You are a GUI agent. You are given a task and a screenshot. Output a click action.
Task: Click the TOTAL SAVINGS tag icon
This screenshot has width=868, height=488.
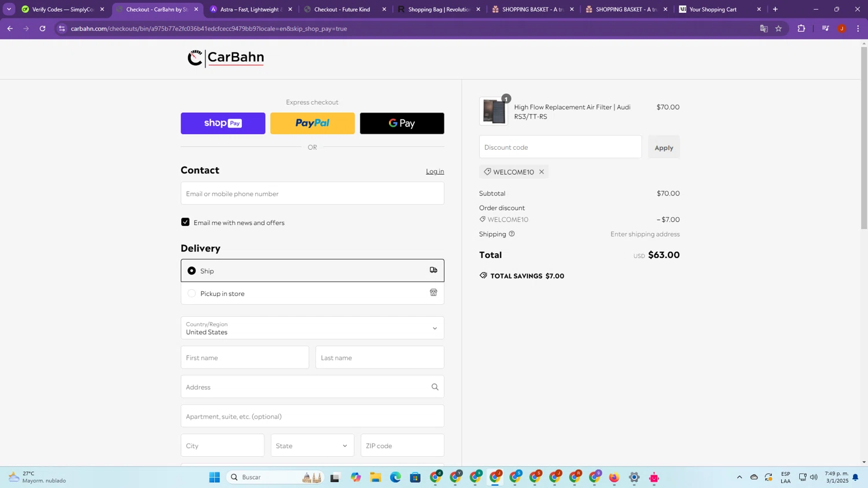point(483,276)
